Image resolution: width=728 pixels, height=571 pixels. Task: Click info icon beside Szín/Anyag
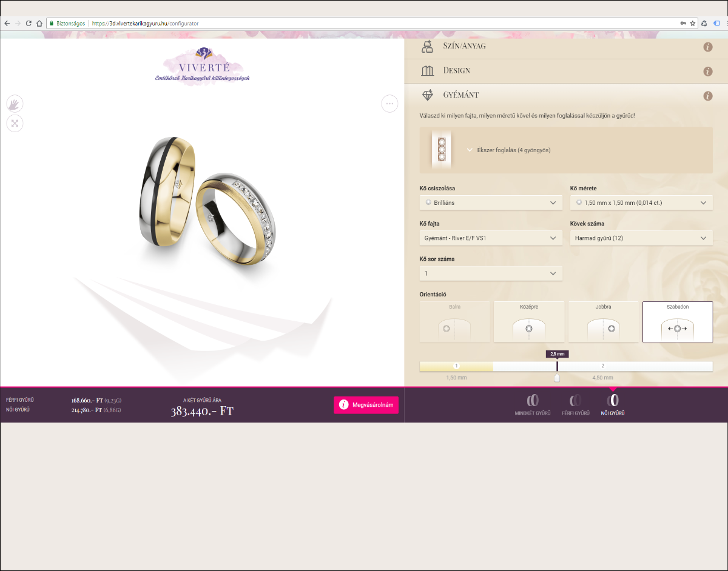[x=707, y=47]
